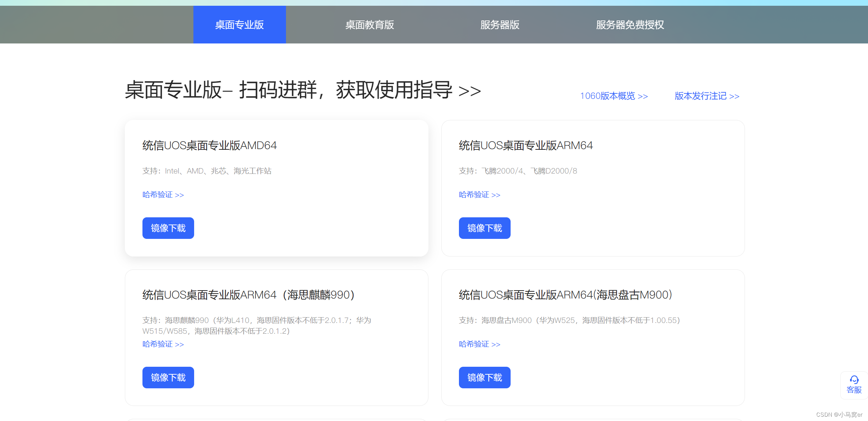Open 哈希验证 for 海思盘古M900
This screenshot has height=421, width=868.
tap(479, 344)
